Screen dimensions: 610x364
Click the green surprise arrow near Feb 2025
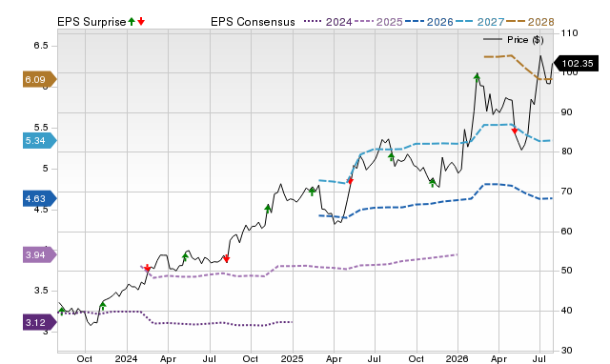pyautogui.click(x=312, y=192)
